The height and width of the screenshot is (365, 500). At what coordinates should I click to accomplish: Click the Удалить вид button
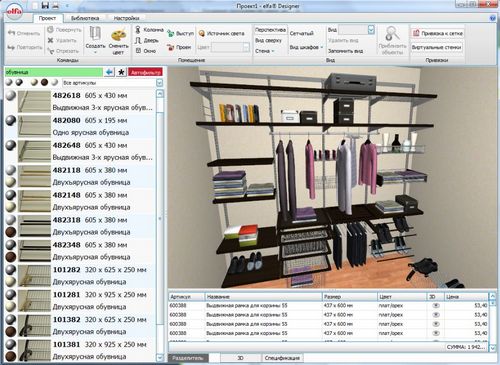click(343, 40)
